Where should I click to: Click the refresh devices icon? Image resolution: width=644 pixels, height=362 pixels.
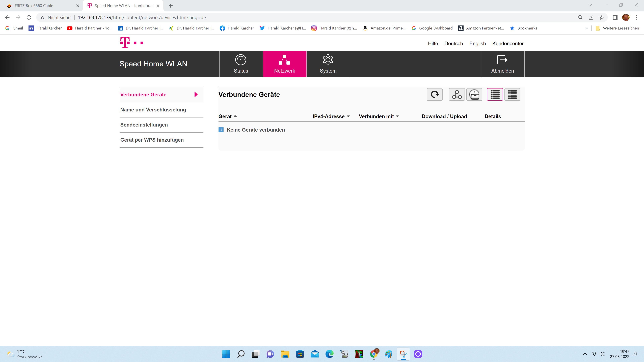pos(435,94)
